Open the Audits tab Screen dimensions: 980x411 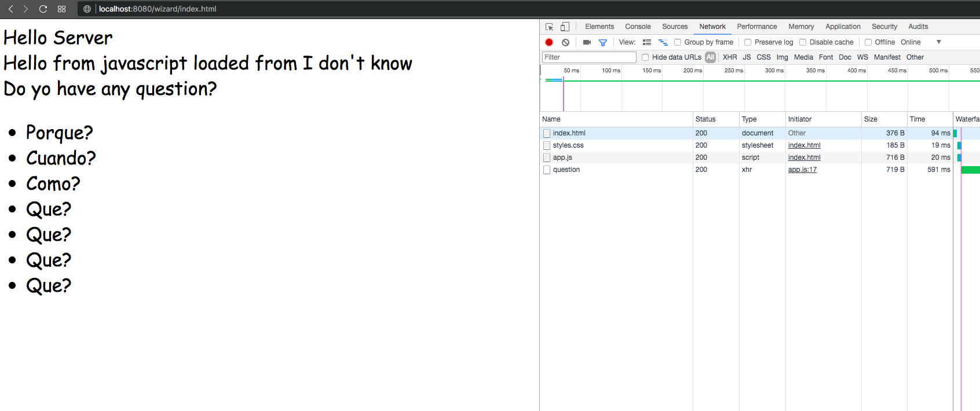tap(918, 27)
